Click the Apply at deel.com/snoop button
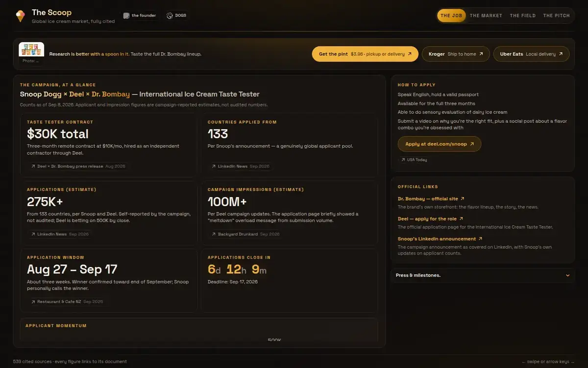Image resolution: width=588 pixels, height=368 pixels. pos(440,144)
